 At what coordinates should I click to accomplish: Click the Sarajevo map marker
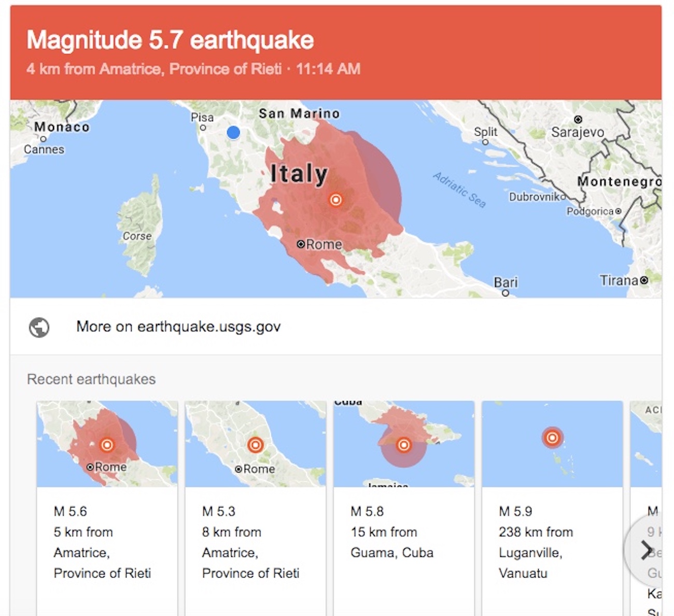[578, 119]
